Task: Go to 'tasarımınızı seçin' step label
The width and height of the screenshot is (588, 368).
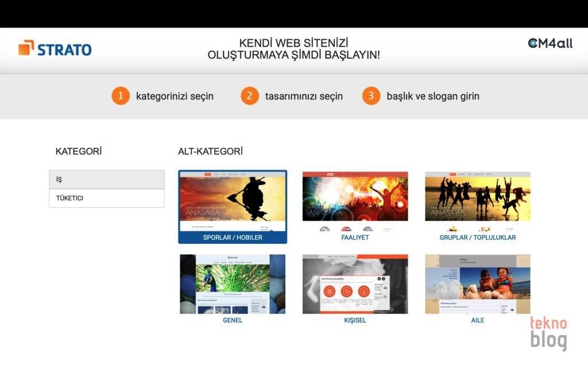Action: pyautogui.click(x=304, y=96)
